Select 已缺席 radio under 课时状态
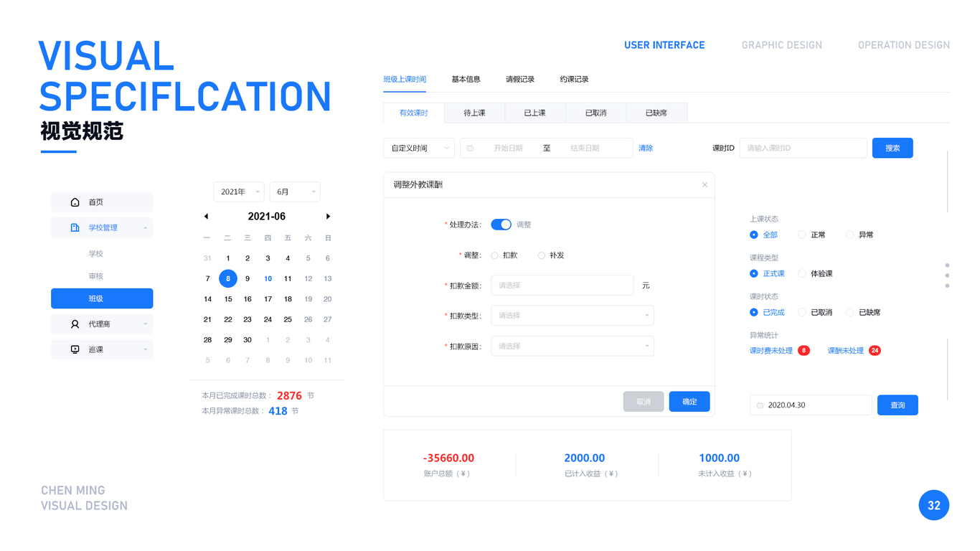 [849, 312]
